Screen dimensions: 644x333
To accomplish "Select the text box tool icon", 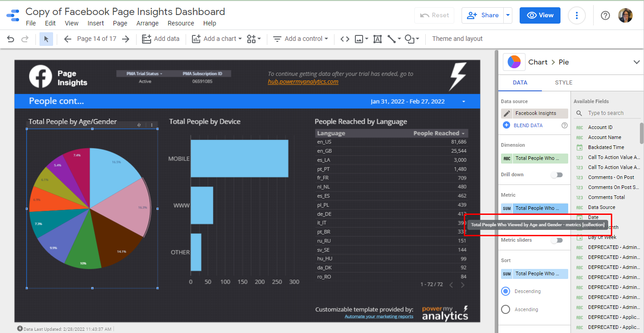I will tap(377, 39).
